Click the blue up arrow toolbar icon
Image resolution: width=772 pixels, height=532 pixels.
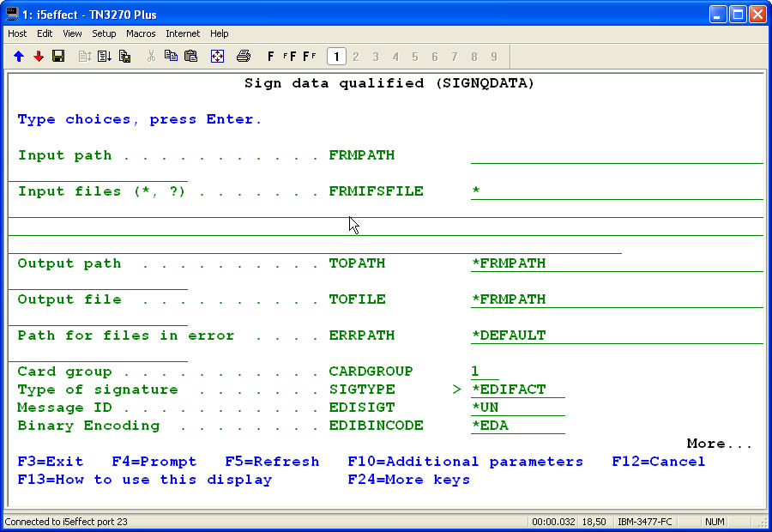[x=19, y=57]
